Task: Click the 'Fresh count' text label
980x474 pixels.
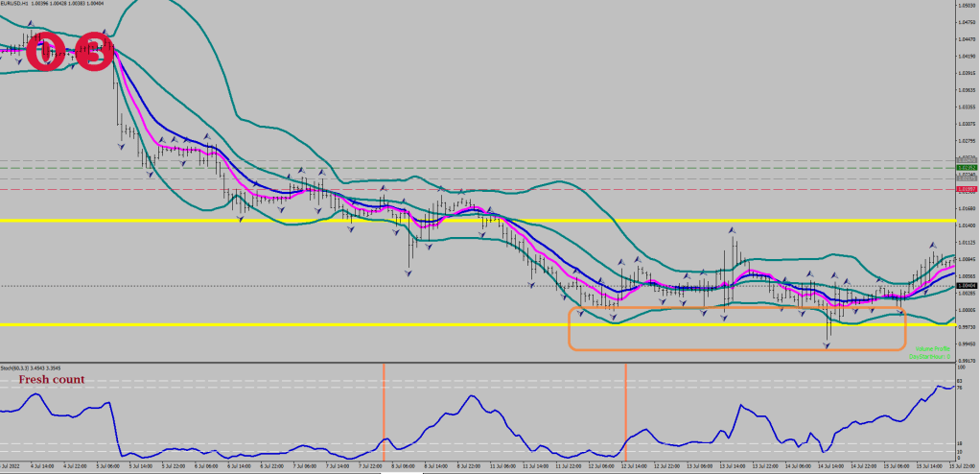Action: (x=51, y=380)
